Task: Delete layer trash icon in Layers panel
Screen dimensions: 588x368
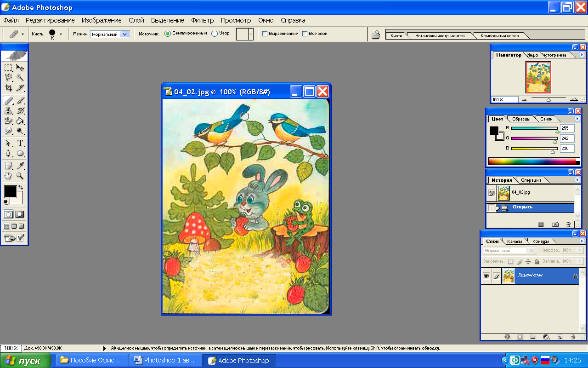Action: pyautogui.click(x=573, y=337)
